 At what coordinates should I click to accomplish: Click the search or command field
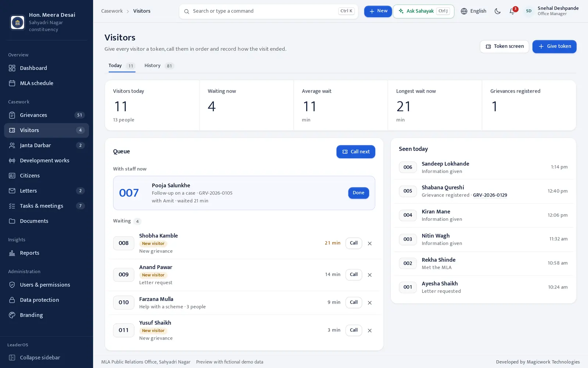269,11
